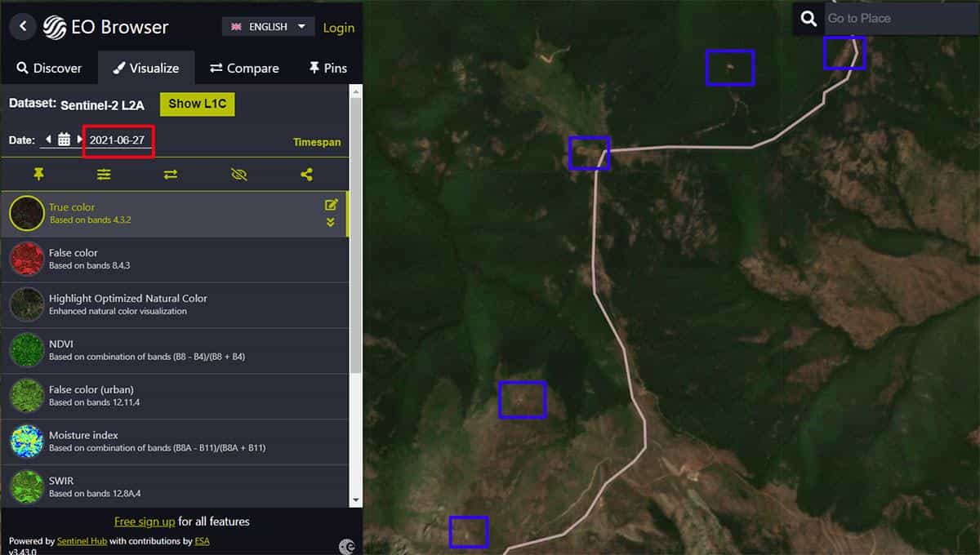This screenshot has width=980, height=555.
Task: Open the calendar date picker icon
Action: pyautogui.click(x=64, y=140)
